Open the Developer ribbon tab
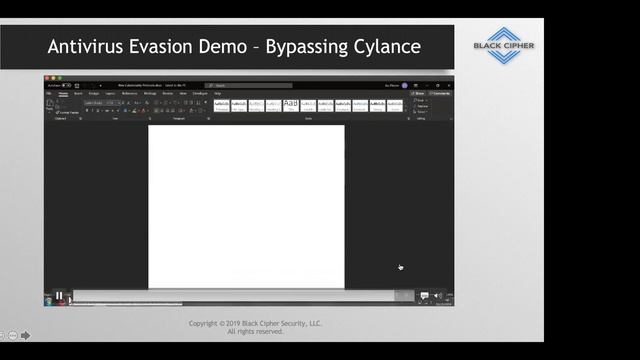This screenshot has height=360, width=640. click(200, 93)
